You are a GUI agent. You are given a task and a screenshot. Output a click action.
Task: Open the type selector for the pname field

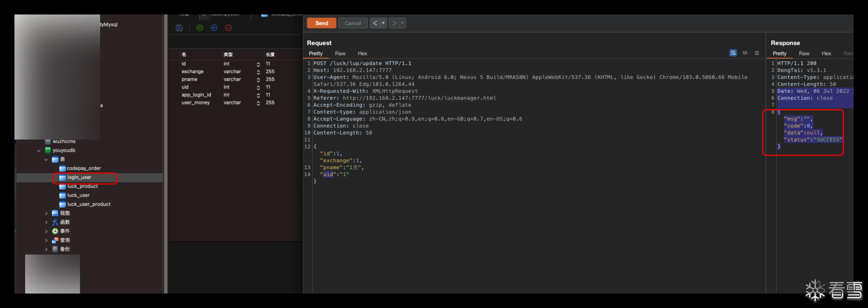(258, 80)
